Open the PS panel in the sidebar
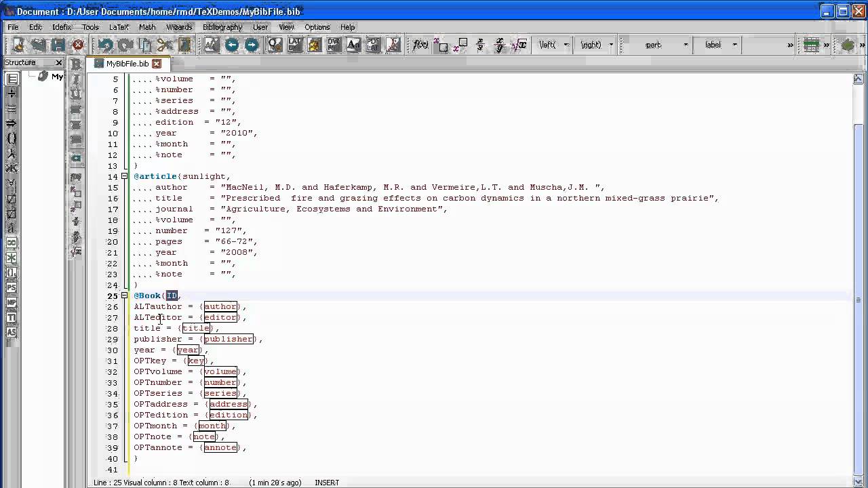Viewport: 868px width, 488px height. point(12,287)
